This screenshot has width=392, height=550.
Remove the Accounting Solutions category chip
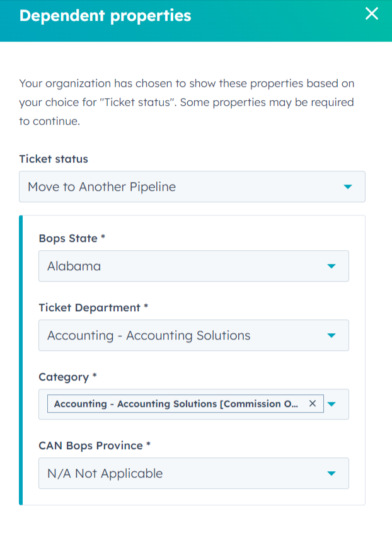(312, 404)
